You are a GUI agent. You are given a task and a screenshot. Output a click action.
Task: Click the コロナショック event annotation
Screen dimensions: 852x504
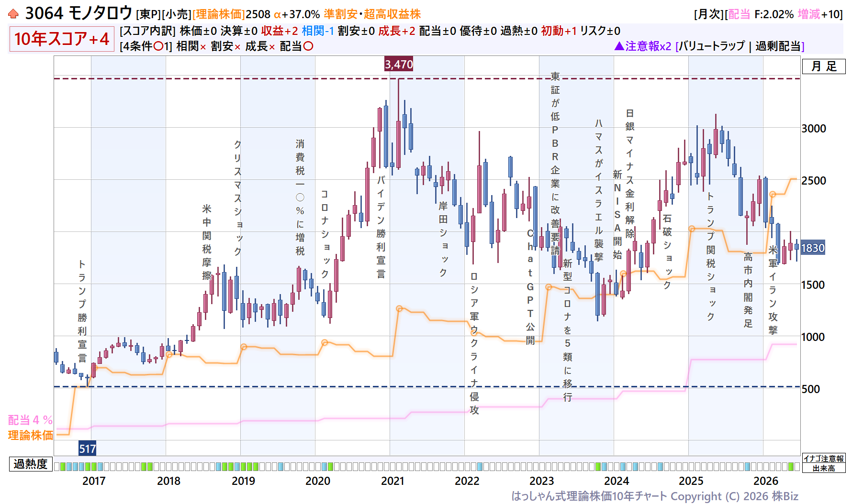325,234
